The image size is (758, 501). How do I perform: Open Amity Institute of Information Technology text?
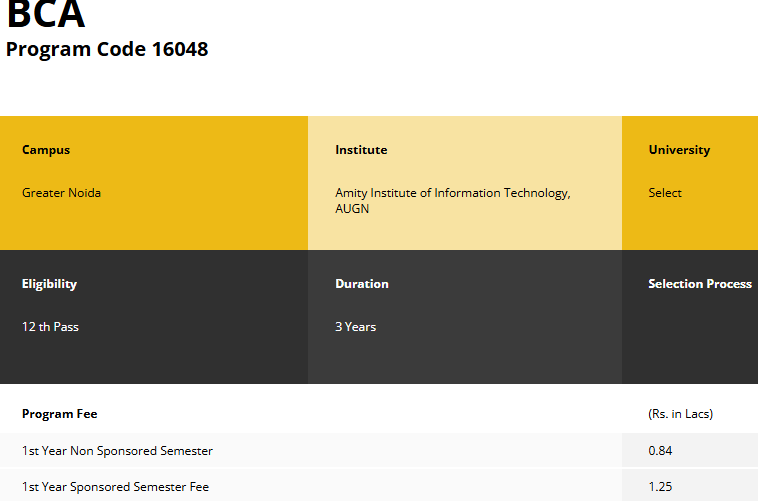tap(452, 193)
